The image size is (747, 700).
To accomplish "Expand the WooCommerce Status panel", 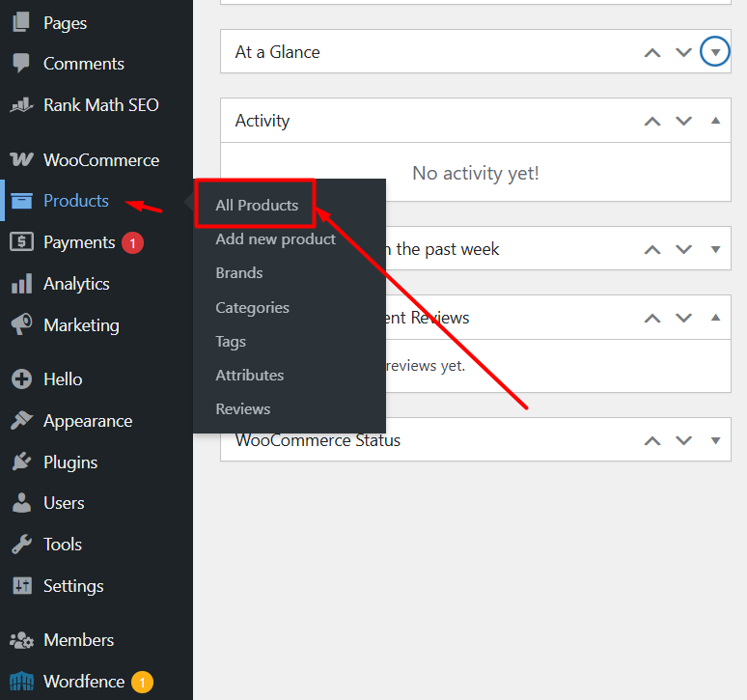I will [x=715, y=440].
